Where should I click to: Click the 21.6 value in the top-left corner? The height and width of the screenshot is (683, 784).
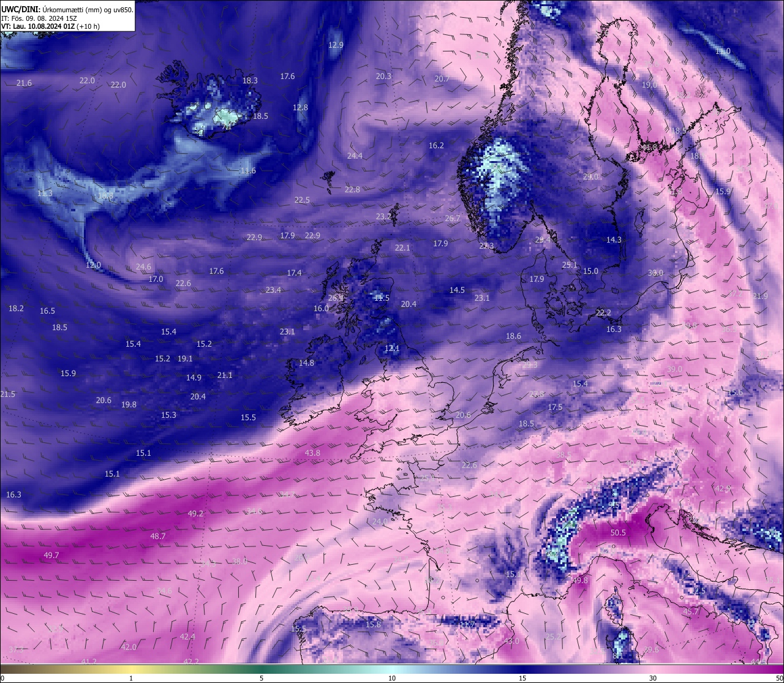24,83
